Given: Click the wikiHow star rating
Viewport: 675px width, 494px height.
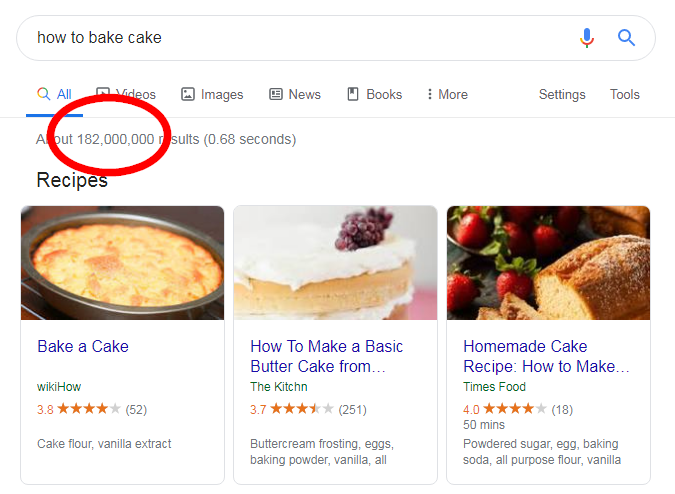Looking at the screenshot, I should [88, 409].
